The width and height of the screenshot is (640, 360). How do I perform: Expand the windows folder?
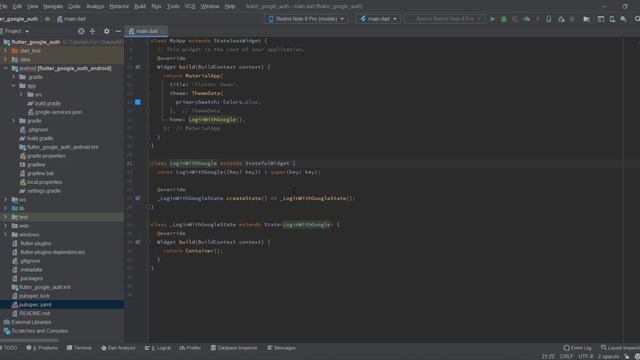pos(5,235)
